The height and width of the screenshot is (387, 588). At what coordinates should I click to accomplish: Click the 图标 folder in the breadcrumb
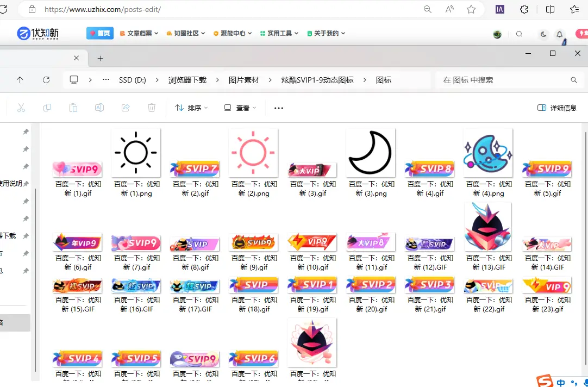384,80
